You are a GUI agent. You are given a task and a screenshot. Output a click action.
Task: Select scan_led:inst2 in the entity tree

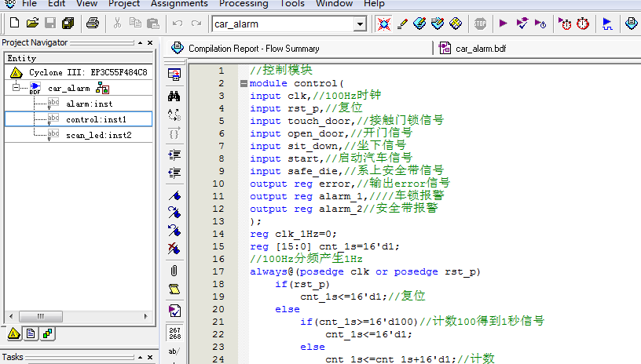pyautogui.click(x=98, y=135)
